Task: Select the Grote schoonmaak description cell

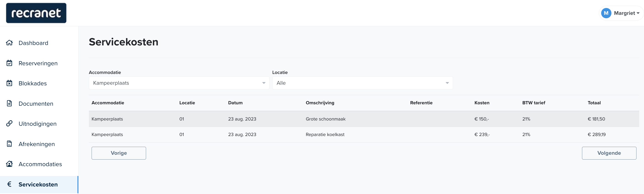Action: tap(325, 119)
